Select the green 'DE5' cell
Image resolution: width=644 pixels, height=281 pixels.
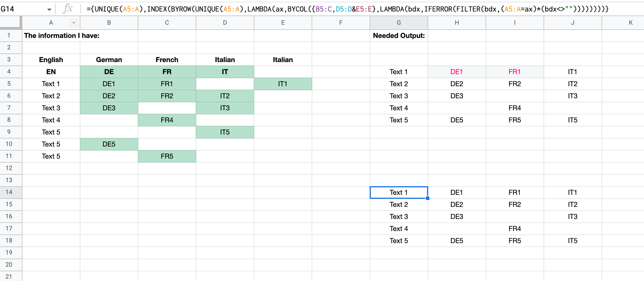109,144
